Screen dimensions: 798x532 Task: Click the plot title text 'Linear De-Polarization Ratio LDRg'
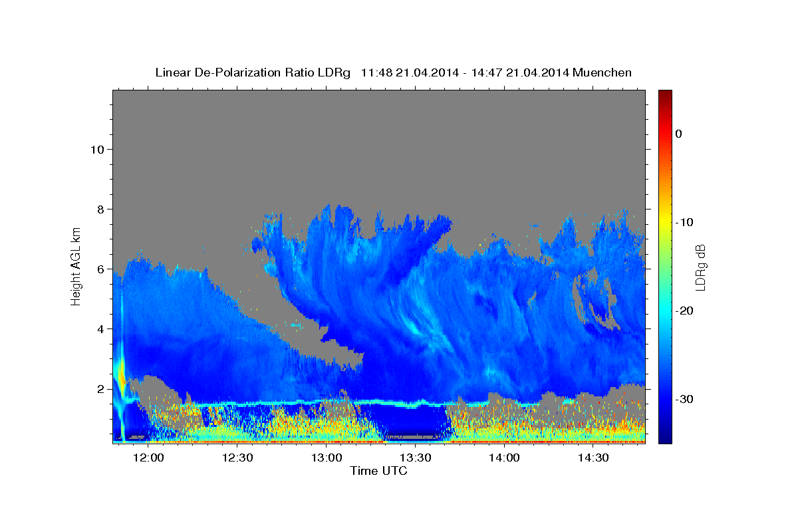click(253, 72)
